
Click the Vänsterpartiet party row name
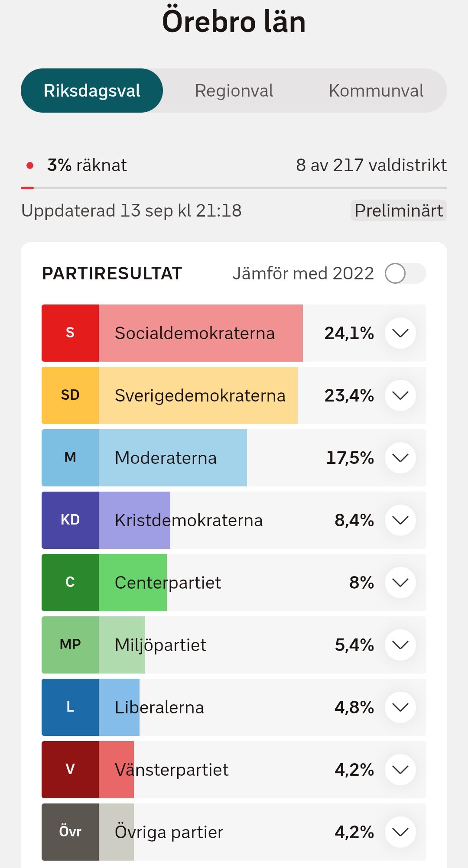172,770
